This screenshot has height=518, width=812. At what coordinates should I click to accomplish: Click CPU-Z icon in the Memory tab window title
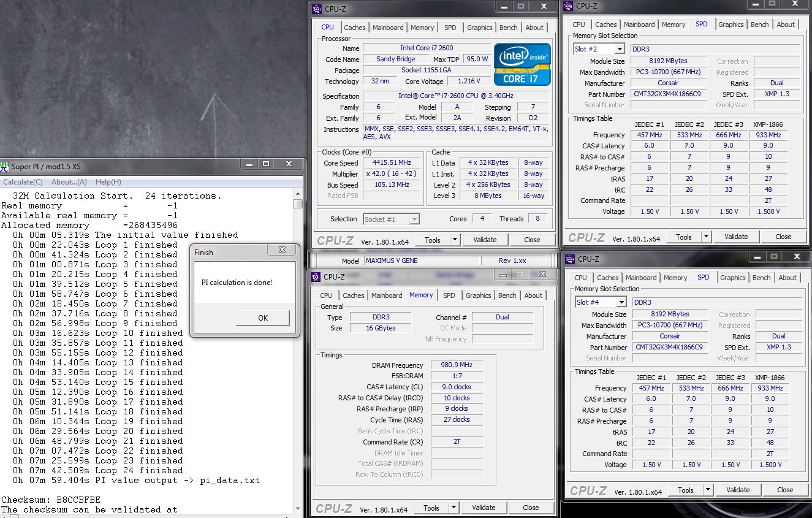tap(316, 276)
